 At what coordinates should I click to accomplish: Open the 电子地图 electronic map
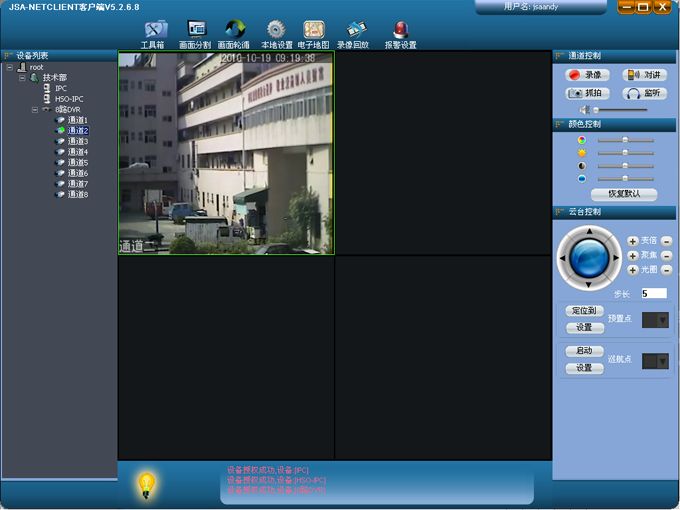pyautogui.click(x=314, y=29)
